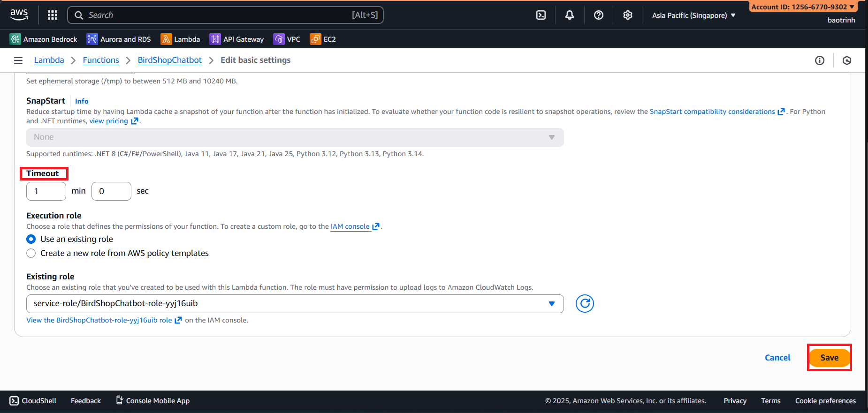Open the IAM console link
Screen dimensions: 868x413
tap(350, 226)
